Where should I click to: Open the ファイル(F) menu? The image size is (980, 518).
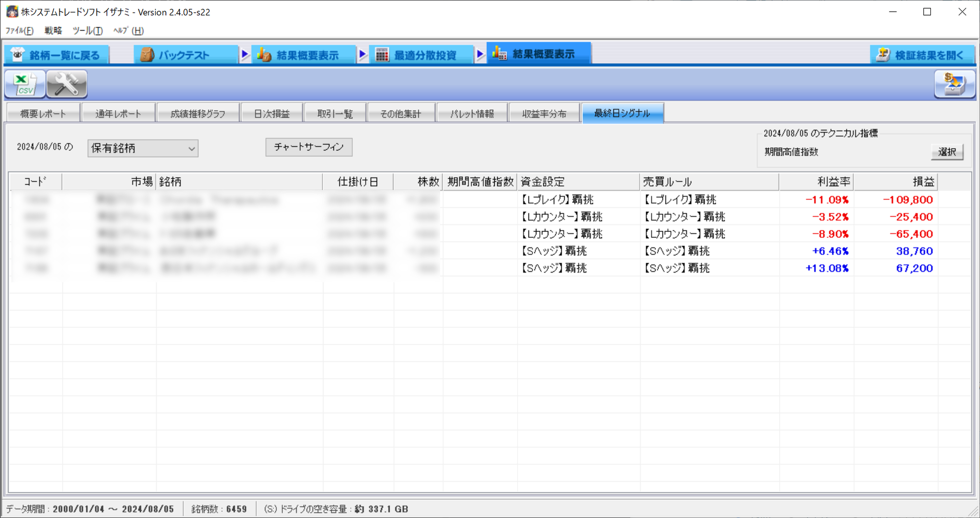[x=19, y=30]
